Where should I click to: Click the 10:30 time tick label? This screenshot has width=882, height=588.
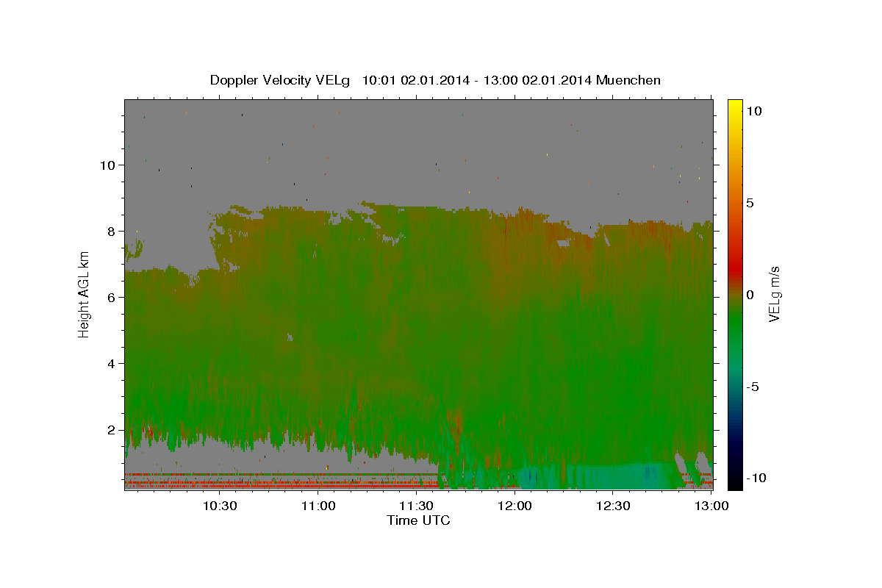tap(220, 506)
